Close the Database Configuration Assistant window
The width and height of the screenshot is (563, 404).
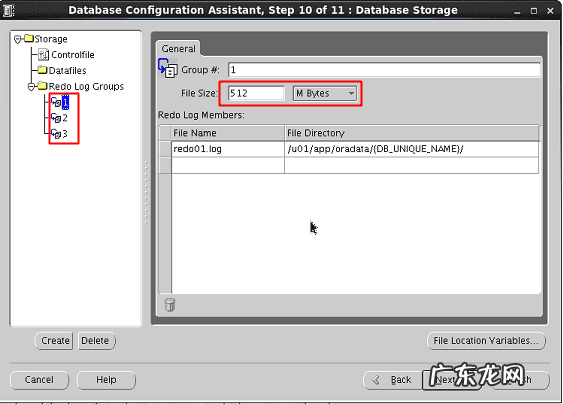pos(550,11)
